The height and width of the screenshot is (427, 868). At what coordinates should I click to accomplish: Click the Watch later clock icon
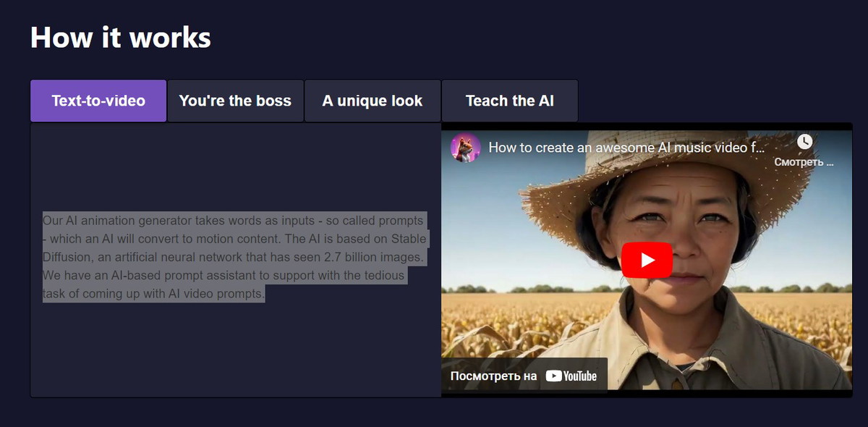pyautogui.click(x=804, y=142)
